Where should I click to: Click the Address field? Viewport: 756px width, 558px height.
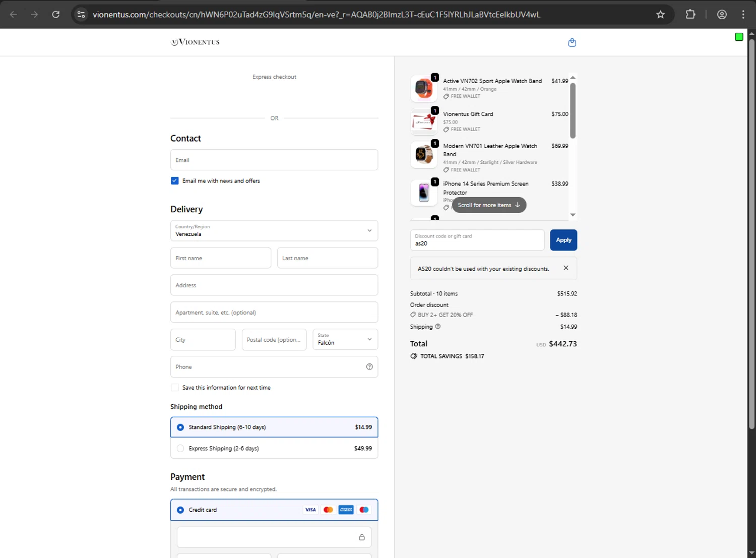coord(274,285)
